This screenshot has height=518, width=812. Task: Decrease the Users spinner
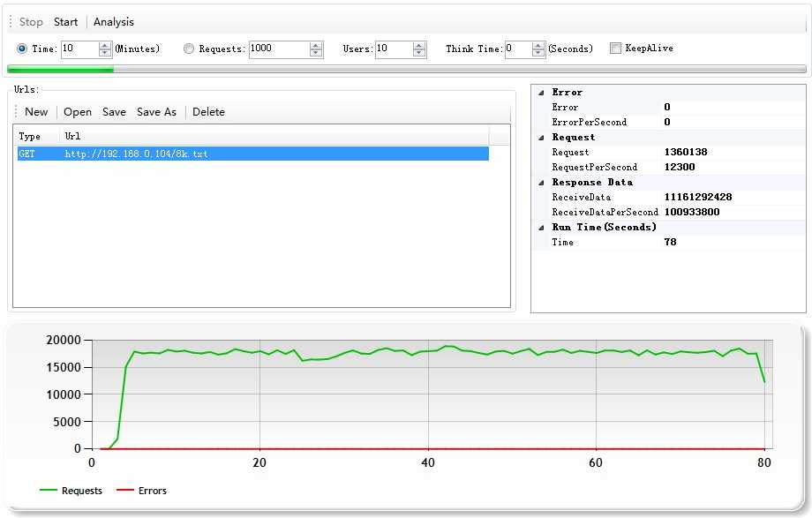[419, 53]
